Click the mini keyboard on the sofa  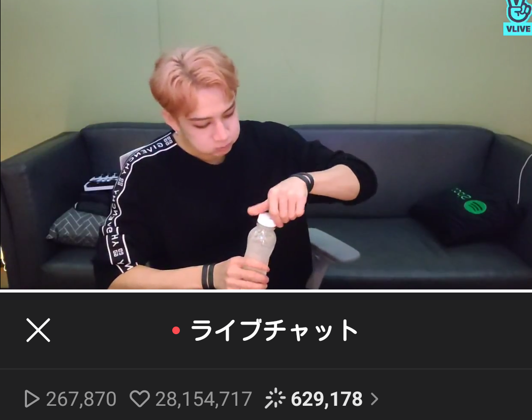point(101,182)
